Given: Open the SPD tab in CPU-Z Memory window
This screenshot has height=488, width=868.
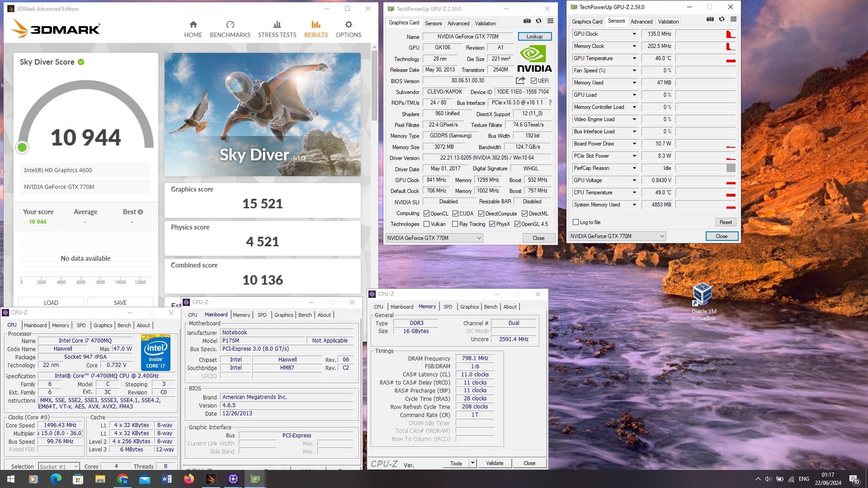Looking at the screenshot, I should [448, 307].
